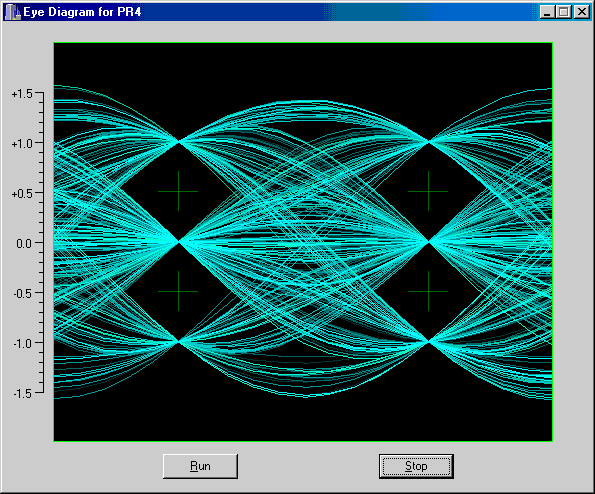The image size is (595, 494).
Task: Click the -1.5 axis label
Action: click(23, 394)
